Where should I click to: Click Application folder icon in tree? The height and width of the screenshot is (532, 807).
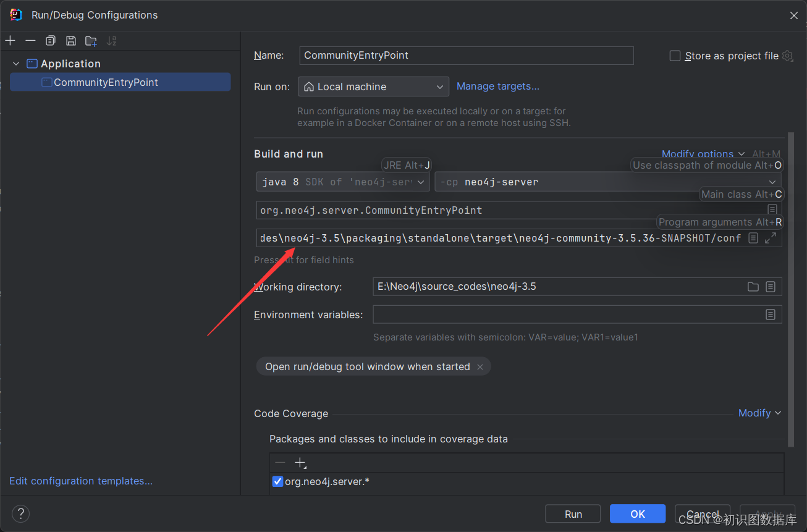click(x=32, y=64)
